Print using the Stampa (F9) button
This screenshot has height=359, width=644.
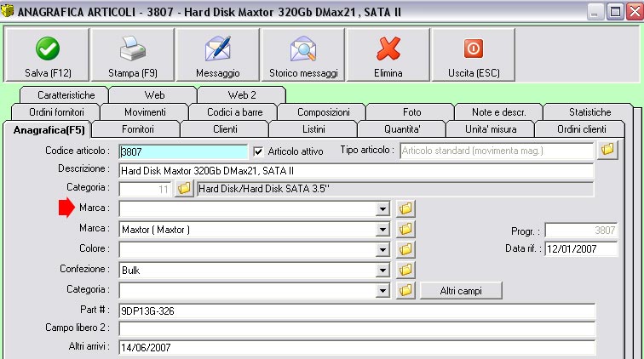click(132, 56)
